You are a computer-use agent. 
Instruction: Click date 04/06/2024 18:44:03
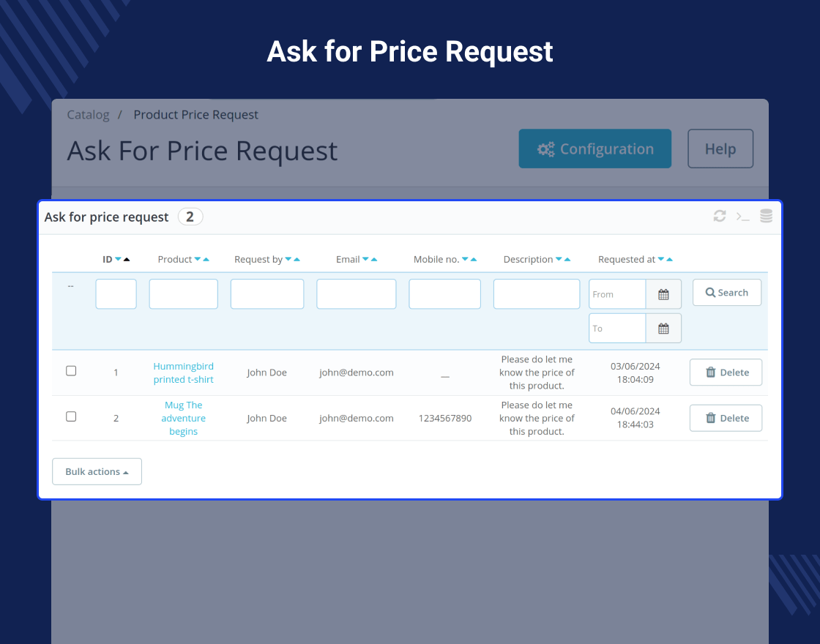[x=635, y=418]
